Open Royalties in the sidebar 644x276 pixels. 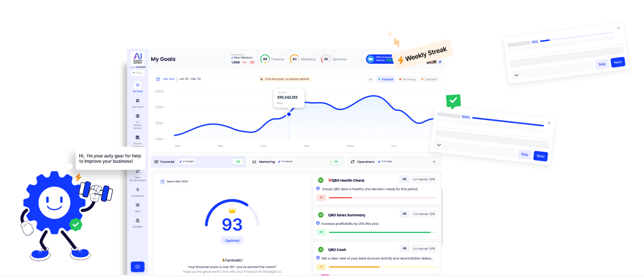[x=137, y=220]
